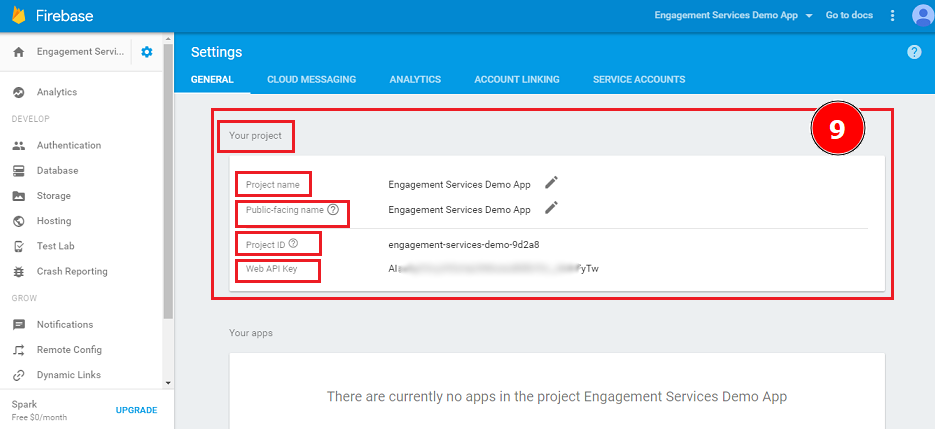
Task: Open Storage from the sidebar label
Action: [x=54, y=196]
